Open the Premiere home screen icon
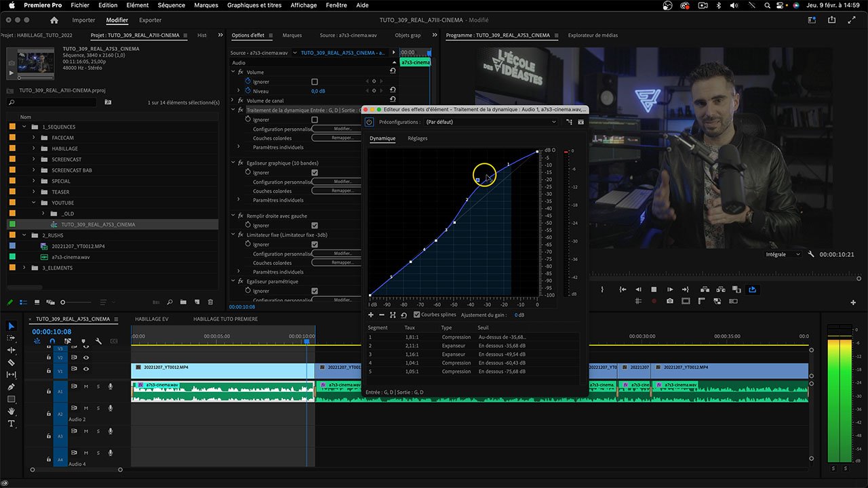This screenshot has height=488, width=868. [x=54, y=20]
